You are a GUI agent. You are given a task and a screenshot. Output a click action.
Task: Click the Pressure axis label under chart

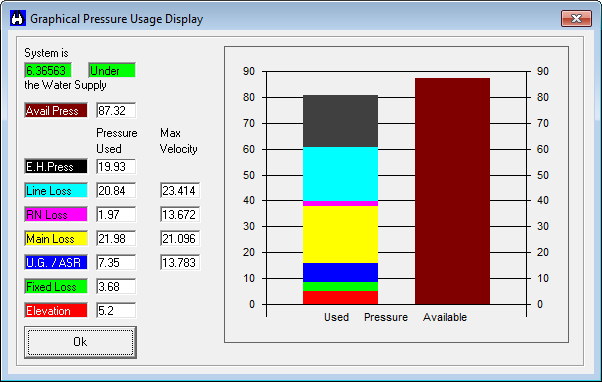[x=386, y=317]
